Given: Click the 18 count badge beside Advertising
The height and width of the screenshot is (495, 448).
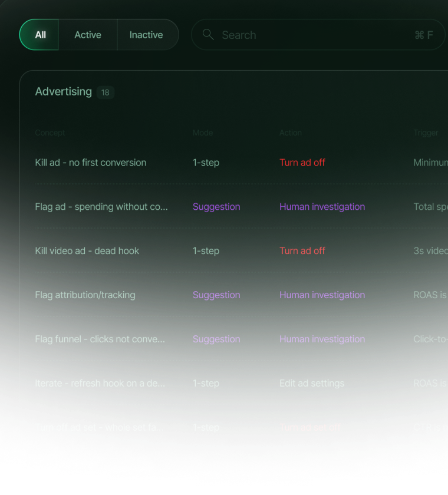Looking at the screenshot, I should [105, 92].
